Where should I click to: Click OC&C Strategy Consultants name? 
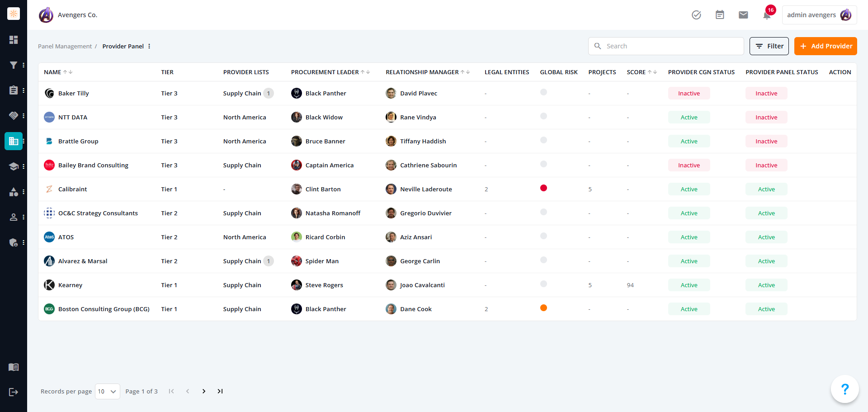point(98,213)
